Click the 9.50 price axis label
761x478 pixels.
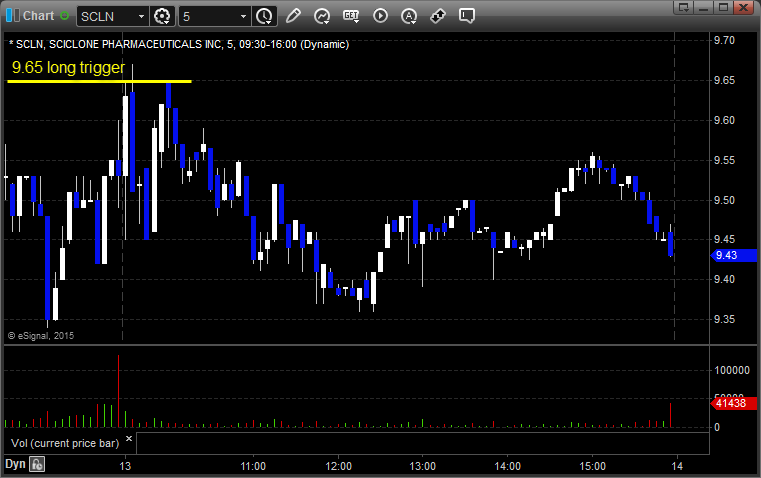coord(724,200)
